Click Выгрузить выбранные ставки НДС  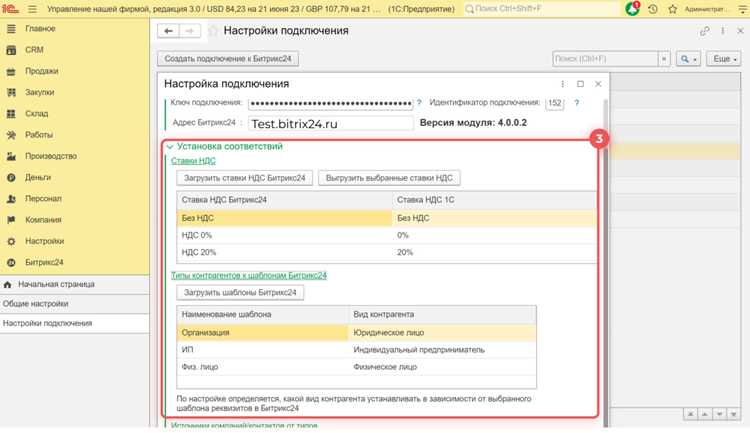click(389, 178)
